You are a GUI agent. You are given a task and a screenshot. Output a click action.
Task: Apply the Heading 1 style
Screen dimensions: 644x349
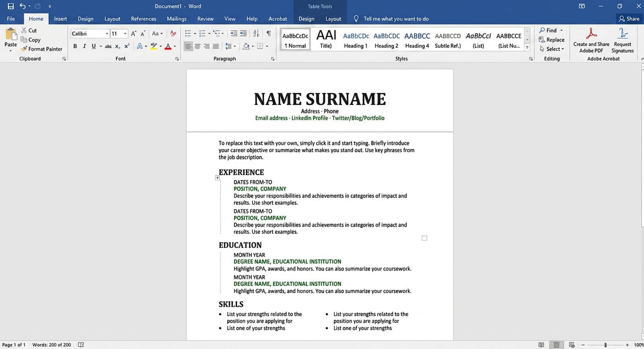point(356,40)
